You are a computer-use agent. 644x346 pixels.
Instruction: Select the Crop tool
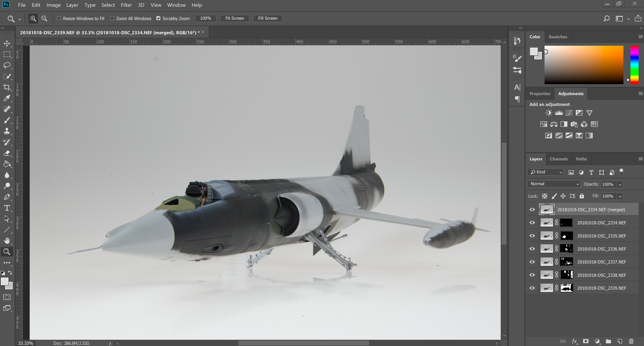pos(7,87)
